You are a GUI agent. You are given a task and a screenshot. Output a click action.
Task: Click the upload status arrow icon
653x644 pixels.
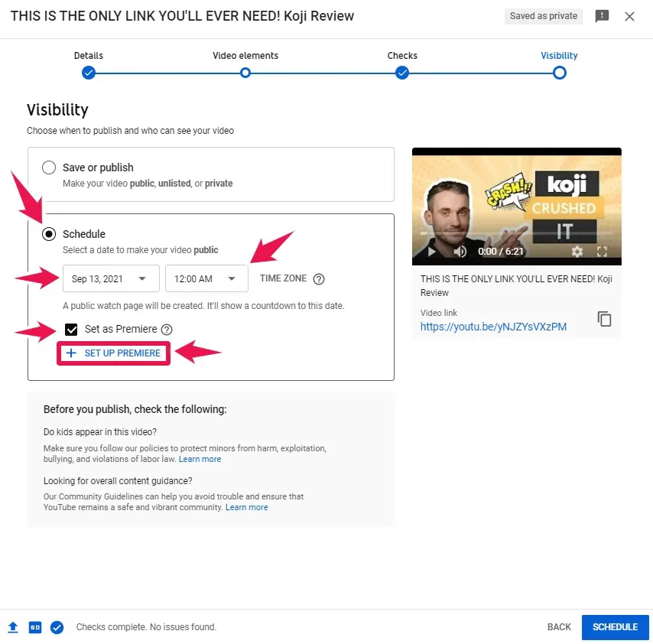[13, 627]
